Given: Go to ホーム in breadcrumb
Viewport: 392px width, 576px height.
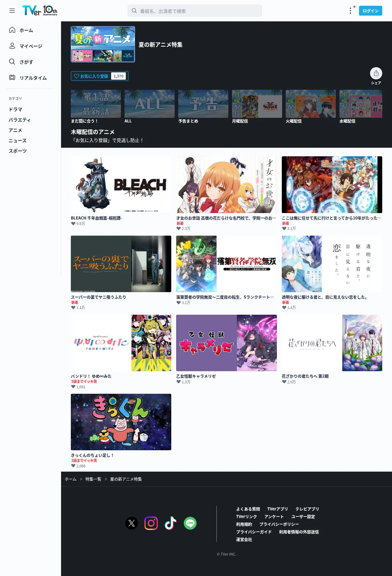Looking at the screenshot, I should tap(71, 479).
